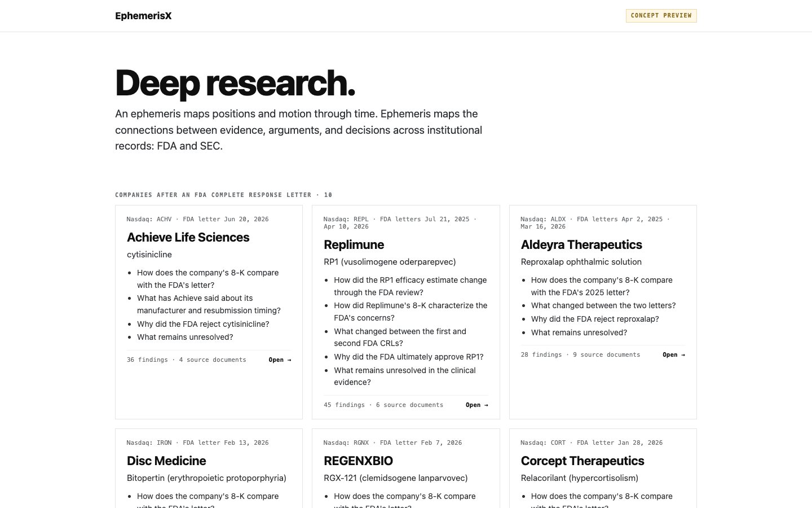Click the RP1 efficacy estimate question
Screen dimensions: 812x508
click(411, 286)
